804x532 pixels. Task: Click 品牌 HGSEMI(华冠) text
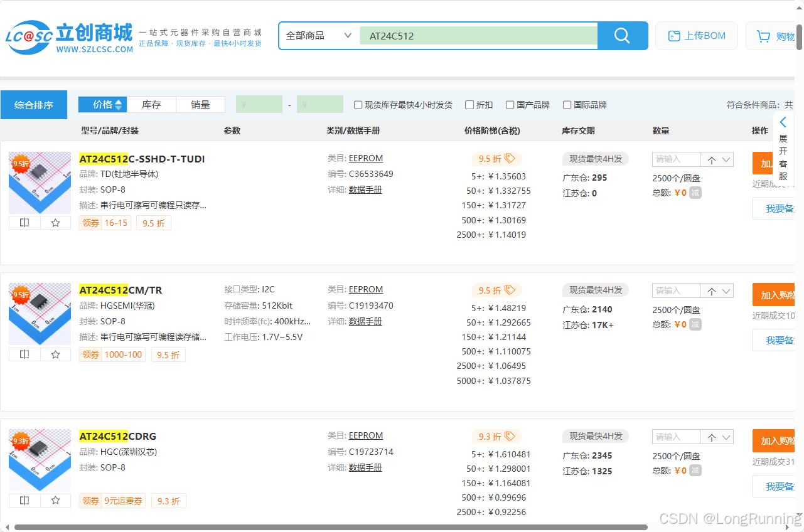117,306
